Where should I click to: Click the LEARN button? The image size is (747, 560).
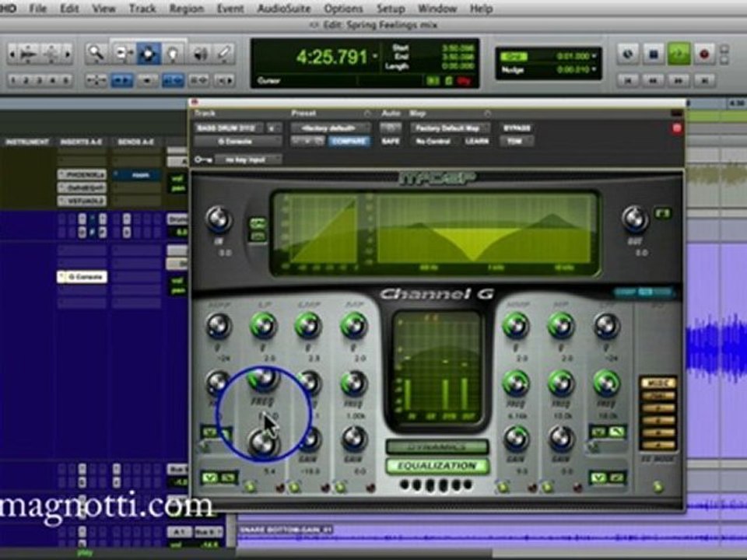tap(476, 142)
